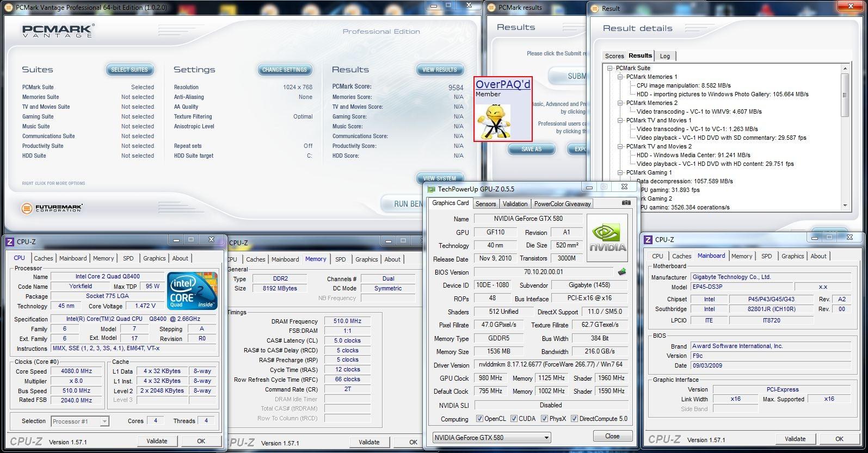Click Validate in CPU-Z Memory window
This screenshot has height=453, width=868.
tap(369, 442)
